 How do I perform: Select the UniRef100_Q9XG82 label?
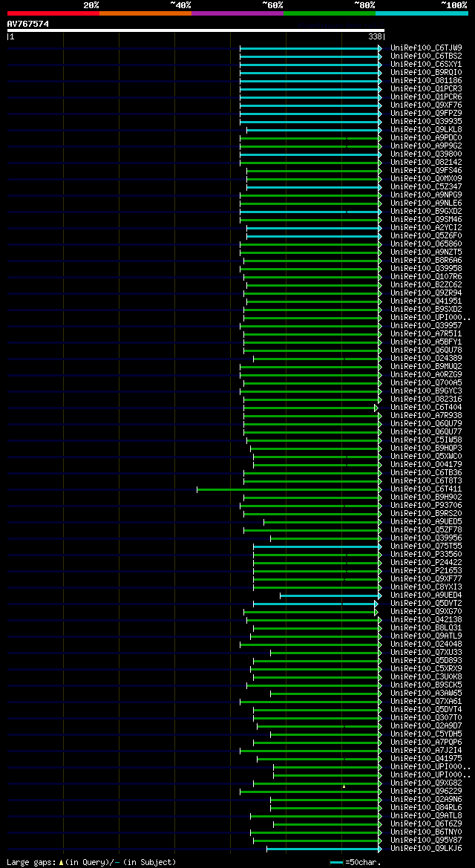pyautogui.click(x=426, y=783)
